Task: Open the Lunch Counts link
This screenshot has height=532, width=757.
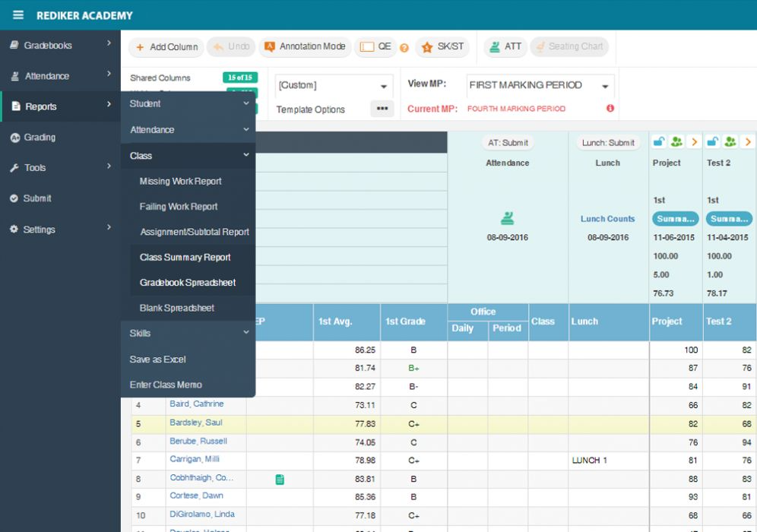Action: [607, 219]
